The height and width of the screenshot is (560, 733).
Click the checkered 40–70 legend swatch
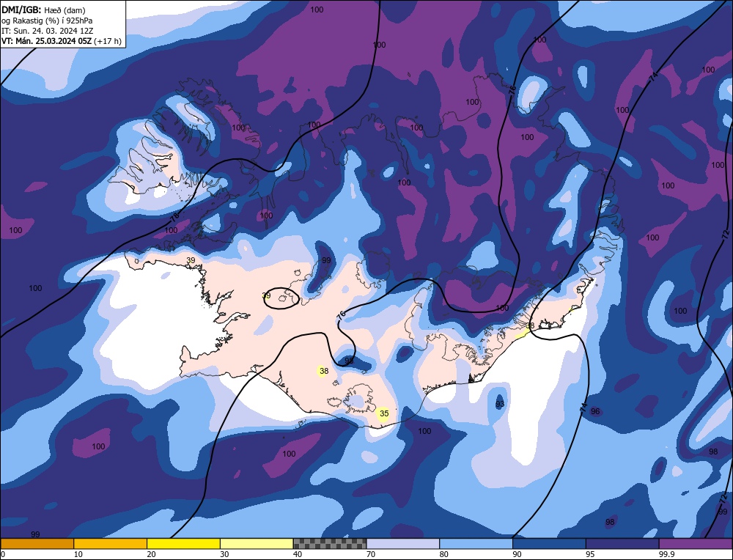[x=330, y=543]
